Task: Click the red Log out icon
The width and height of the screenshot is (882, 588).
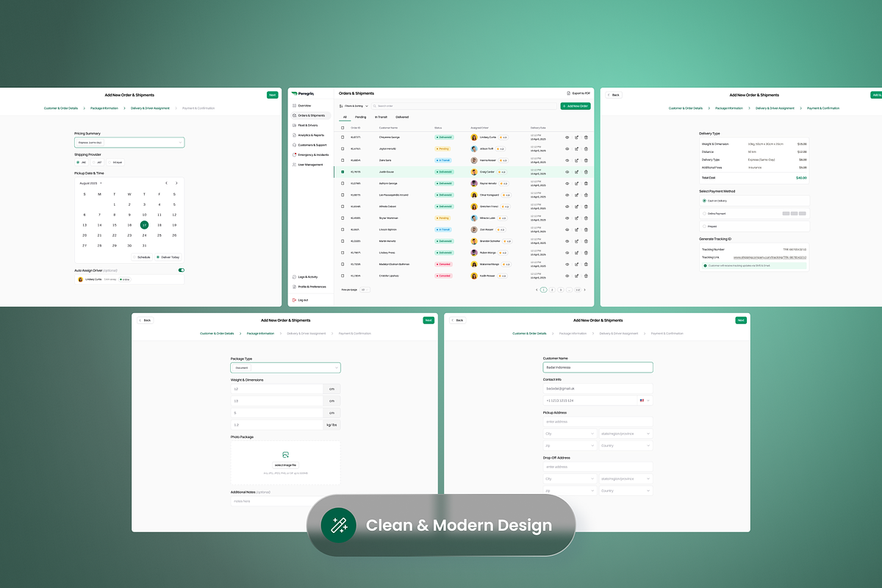Action: 294,300
